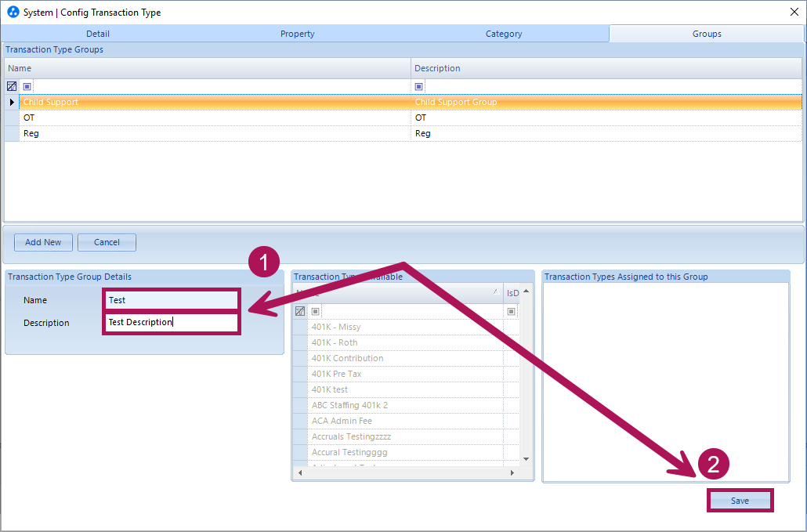Viewport: 807px width, 532px height.
Task: Click the filter editor icon in groups grid
Action: [x=12, y=86]
